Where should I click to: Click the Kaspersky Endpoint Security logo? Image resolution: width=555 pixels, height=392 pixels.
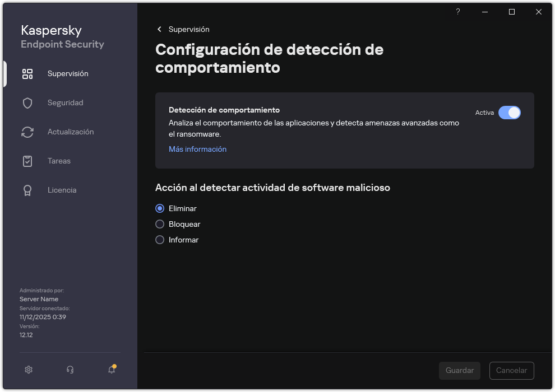click(62, 36)
